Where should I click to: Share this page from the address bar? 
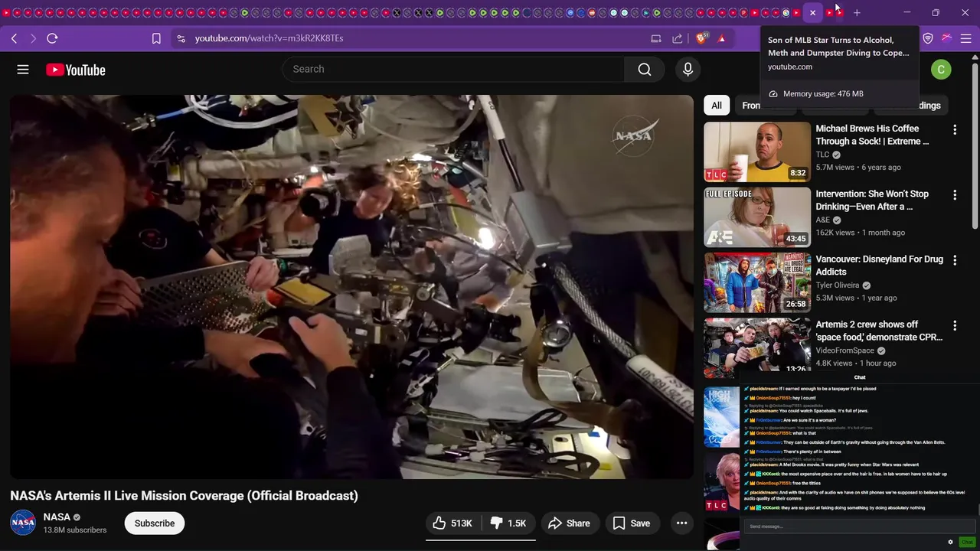coord(678,38)
